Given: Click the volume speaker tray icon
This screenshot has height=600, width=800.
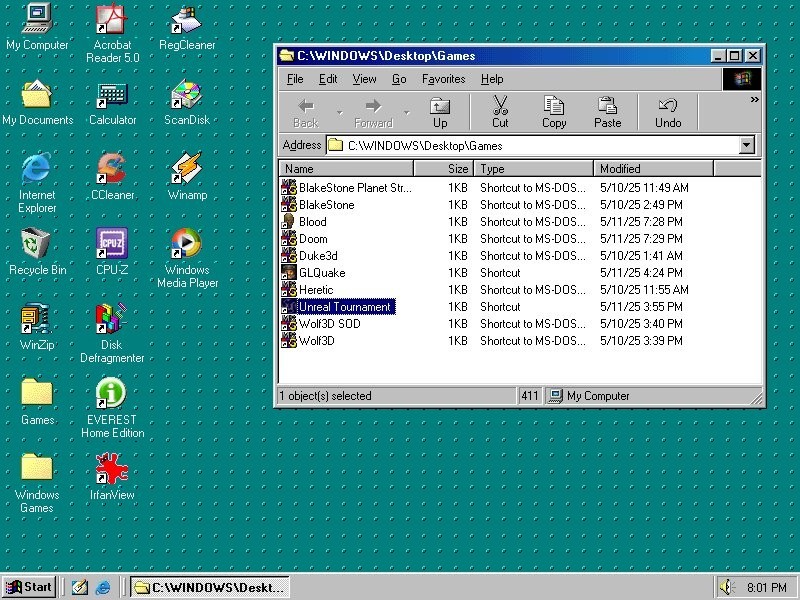Looking at the screenshot, I should (x=726, y=587).
